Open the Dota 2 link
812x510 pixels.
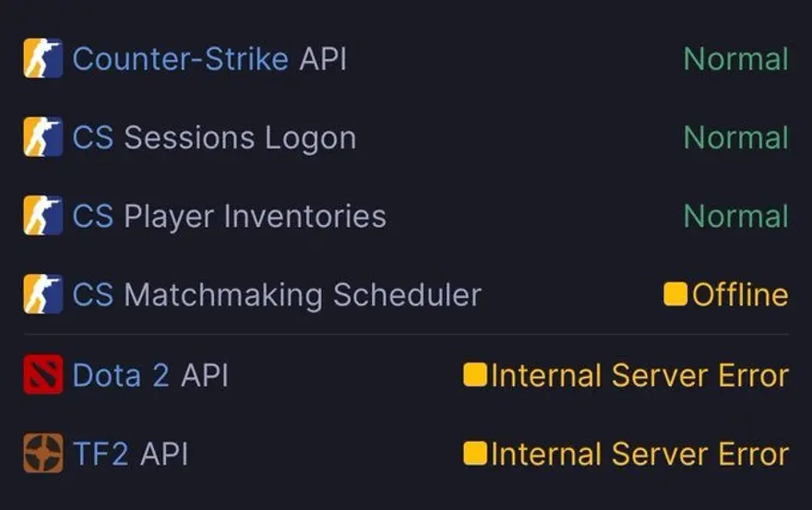pos(120,375)
